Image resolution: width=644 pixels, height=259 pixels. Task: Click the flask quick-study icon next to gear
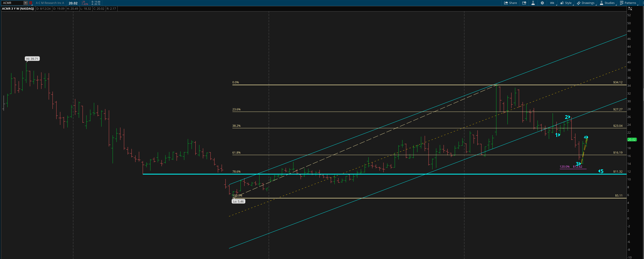533,3
